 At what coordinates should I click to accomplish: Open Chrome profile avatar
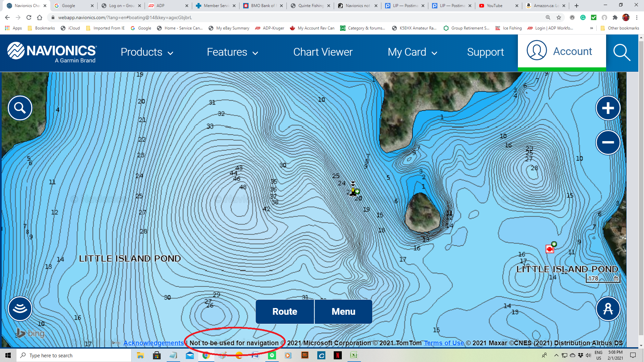626,17
